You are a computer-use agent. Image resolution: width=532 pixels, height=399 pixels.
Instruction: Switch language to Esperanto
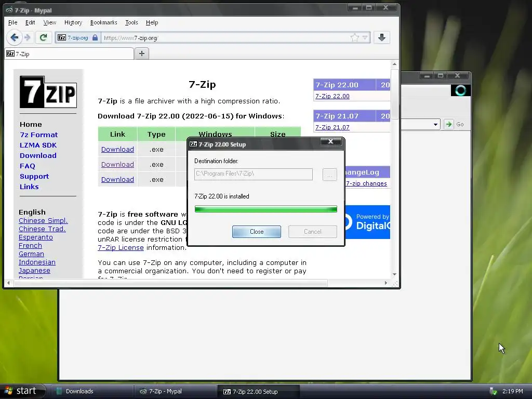click(x=36, y=237)
